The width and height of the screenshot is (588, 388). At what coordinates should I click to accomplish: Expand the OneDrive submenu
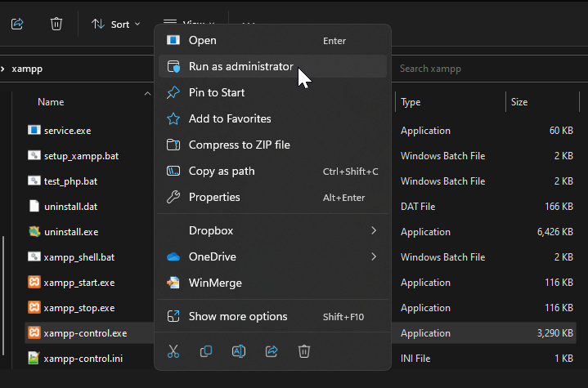272,257
